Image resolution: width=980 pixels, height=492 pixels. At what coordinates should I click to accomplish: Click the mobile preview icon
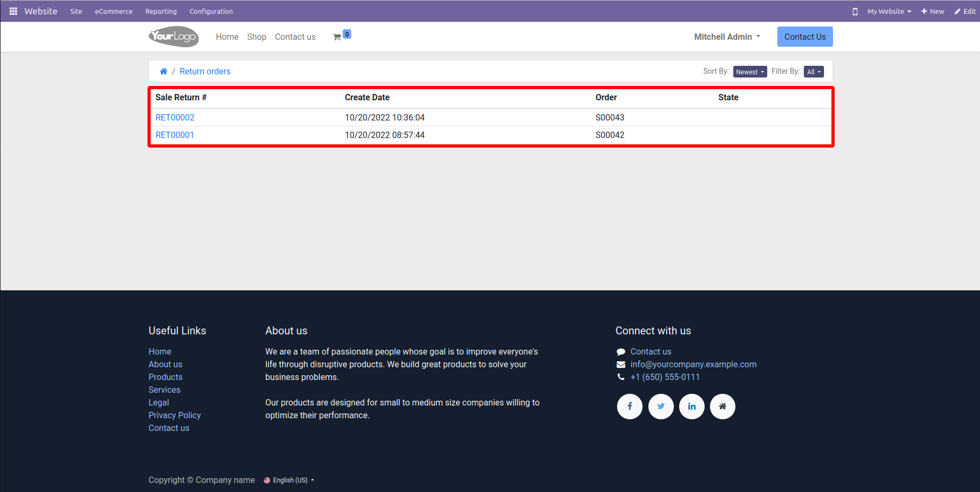click(855, 11)
